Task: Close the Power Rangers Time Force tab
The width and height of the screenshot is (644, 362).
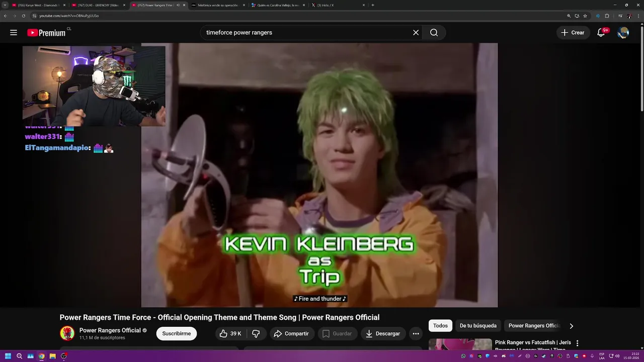Action: (x=184, y=5)
